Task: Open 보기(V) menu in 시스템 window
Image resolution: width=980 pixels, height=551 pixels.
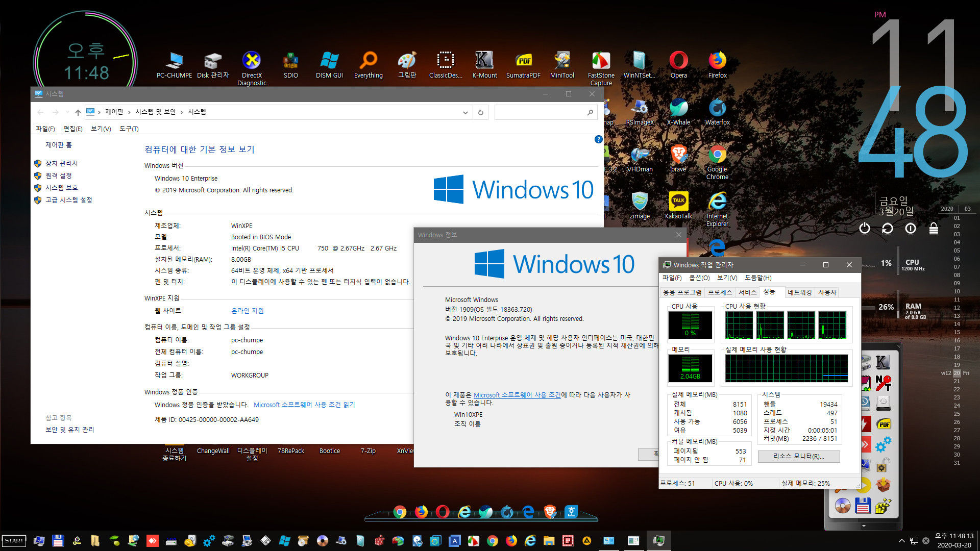Action: (101, 129)
